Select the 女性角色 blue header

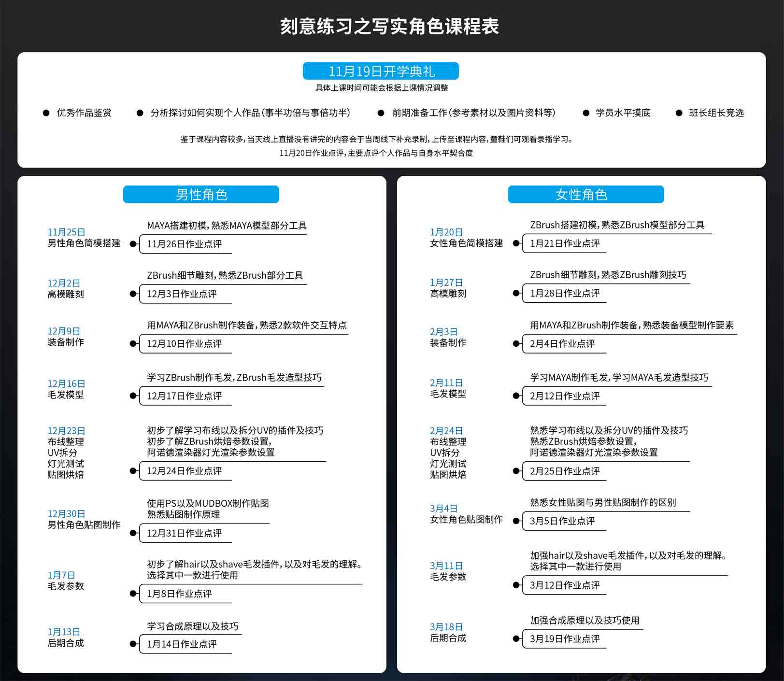click(x=586, y=194)
